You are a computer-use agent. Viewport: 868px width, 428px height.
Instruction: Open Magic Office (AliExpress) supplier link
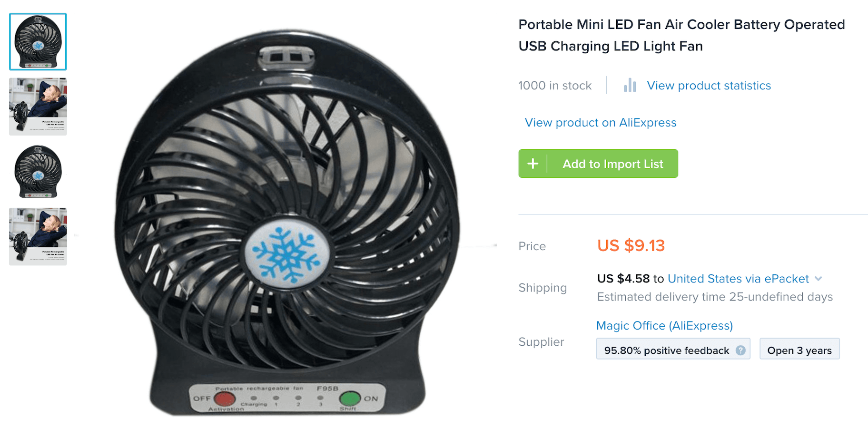664,326
